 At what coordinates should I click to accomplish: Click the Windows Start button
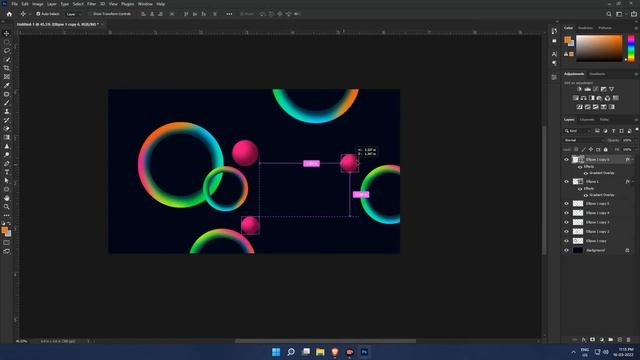click(x=276, y=352)
